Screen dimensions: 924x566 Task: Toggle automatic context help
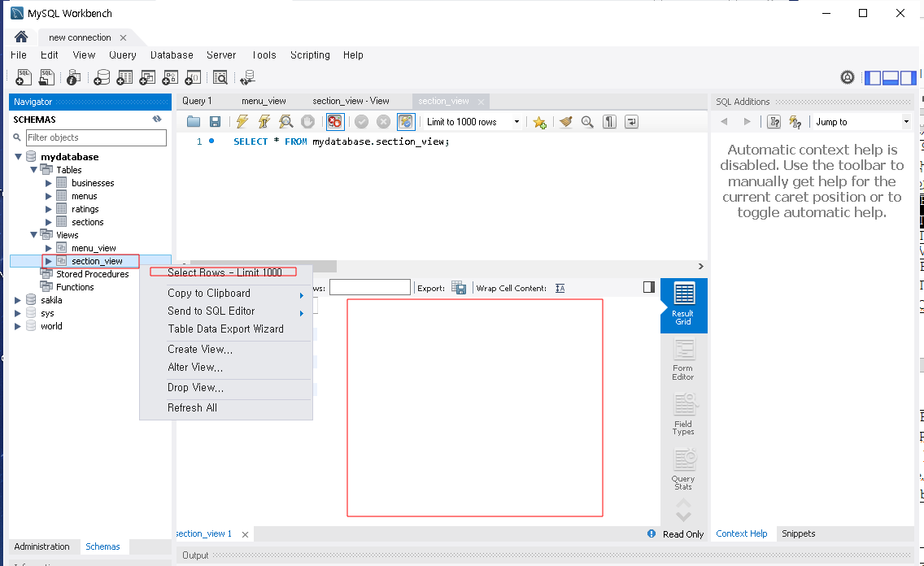pyautogui.click(x=795, y=122)
